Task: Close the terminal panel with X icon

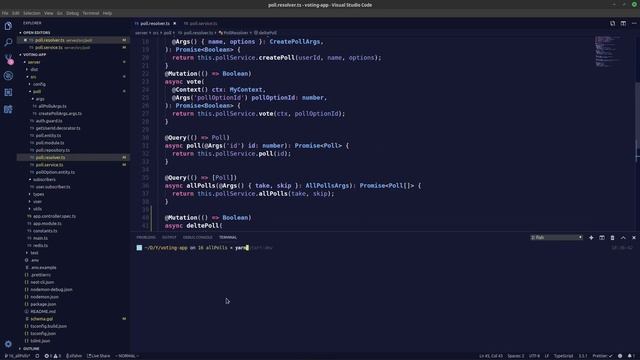Action: pyautogui.click(x=633, y=238)
